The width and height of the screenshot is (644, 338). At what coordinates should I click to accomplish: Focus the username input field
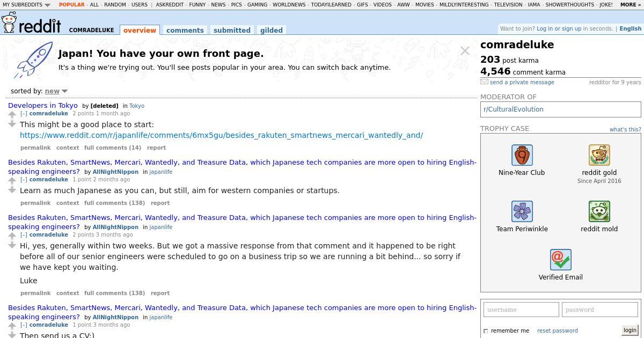[x=521, y=310]
